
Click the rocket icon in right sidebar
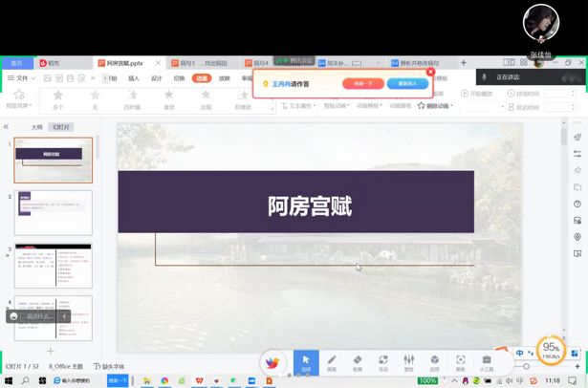(x=577, y=138)
